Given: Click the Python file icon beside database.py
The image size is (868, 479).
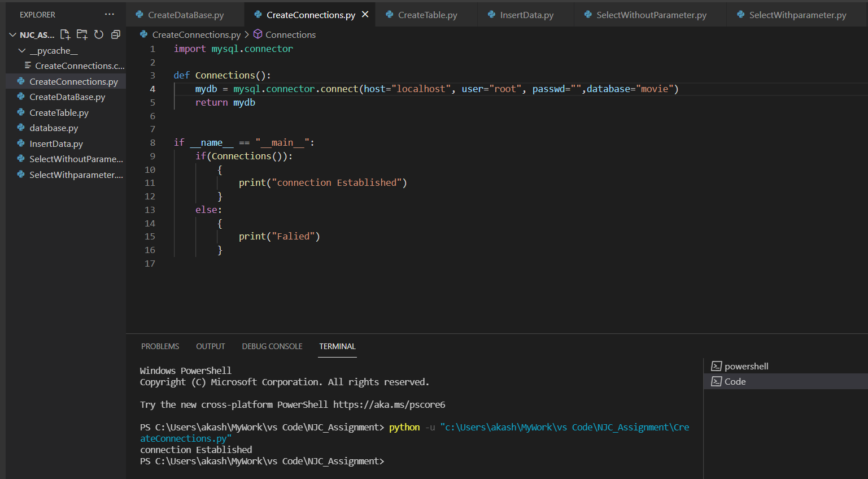Looking at the screenshot, I should (x=21, y=128).
